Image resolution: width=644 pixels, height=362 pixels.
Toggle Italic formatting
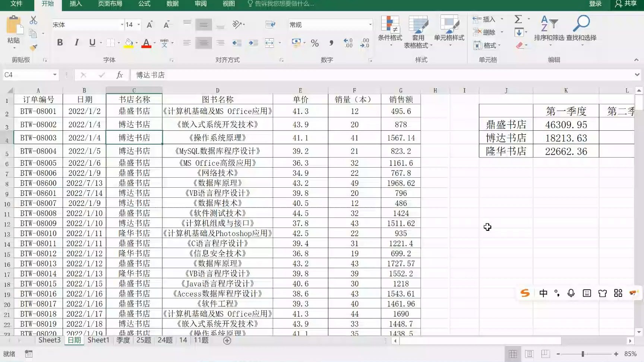76,42
